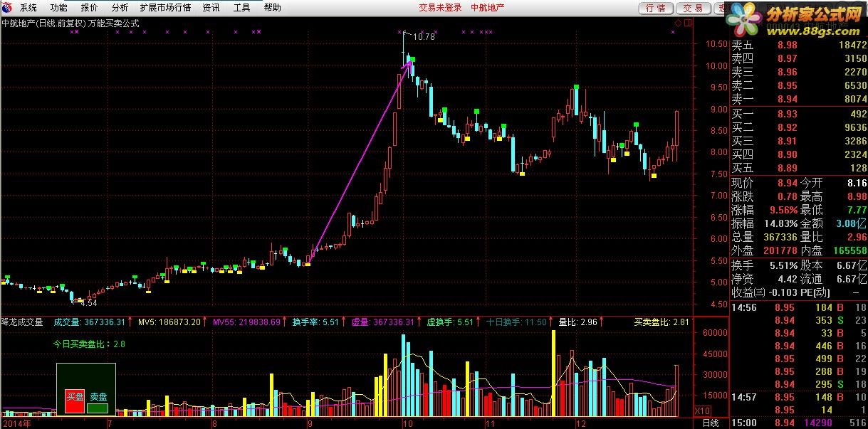
Task: Open the 报价 menu
Action: pyautogui.click(x=90, y=8)
